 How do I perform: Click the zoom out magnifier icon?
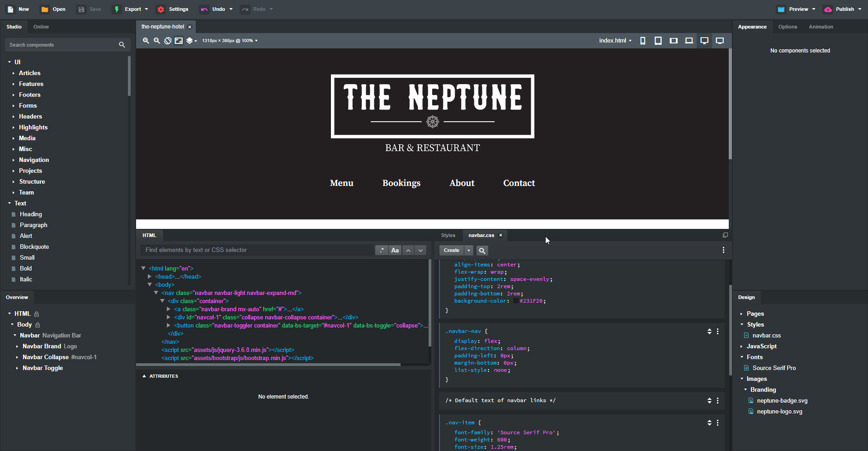(157, 41)
